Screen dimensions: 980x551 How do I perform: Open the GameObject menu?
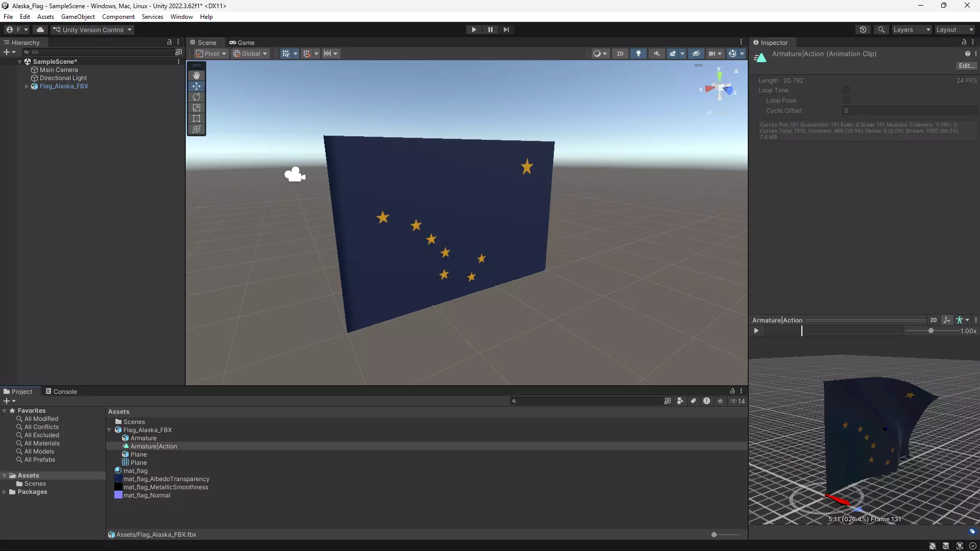click(78, 17)
